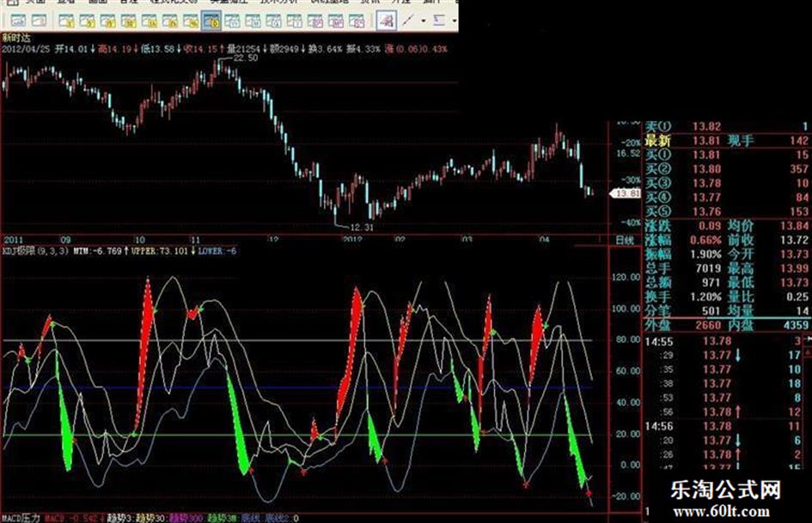
Task: Click the pink drawing tool icon beside line tool
Action: point(386,20)
